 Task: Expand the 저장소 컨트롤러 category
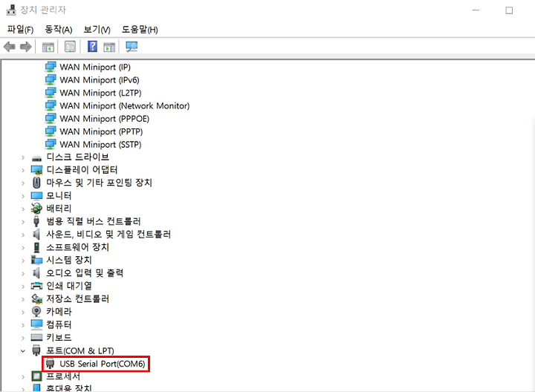point(23,300)
